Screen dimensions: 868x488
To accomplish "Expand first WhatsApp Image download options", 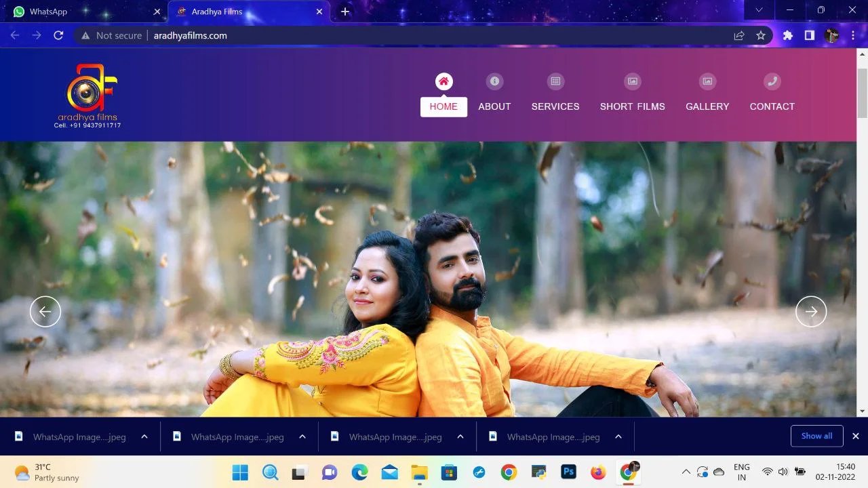I will (144, 436).
